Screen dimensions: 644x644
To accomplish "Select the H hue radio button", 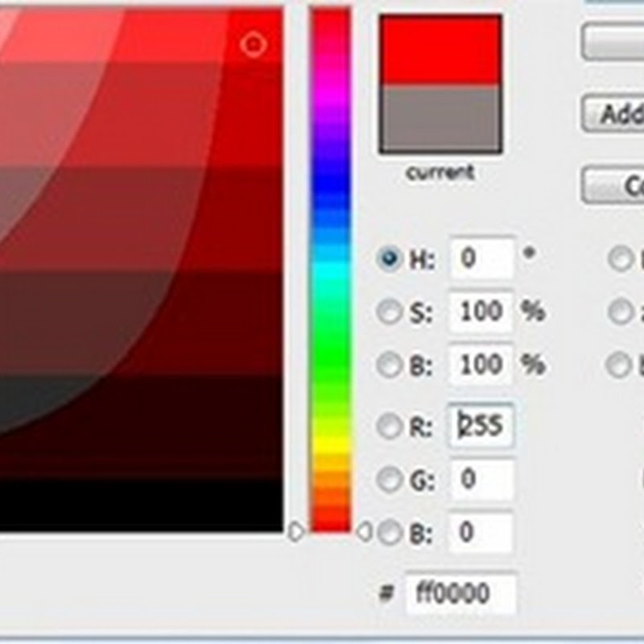I will (x=389, y=258).
